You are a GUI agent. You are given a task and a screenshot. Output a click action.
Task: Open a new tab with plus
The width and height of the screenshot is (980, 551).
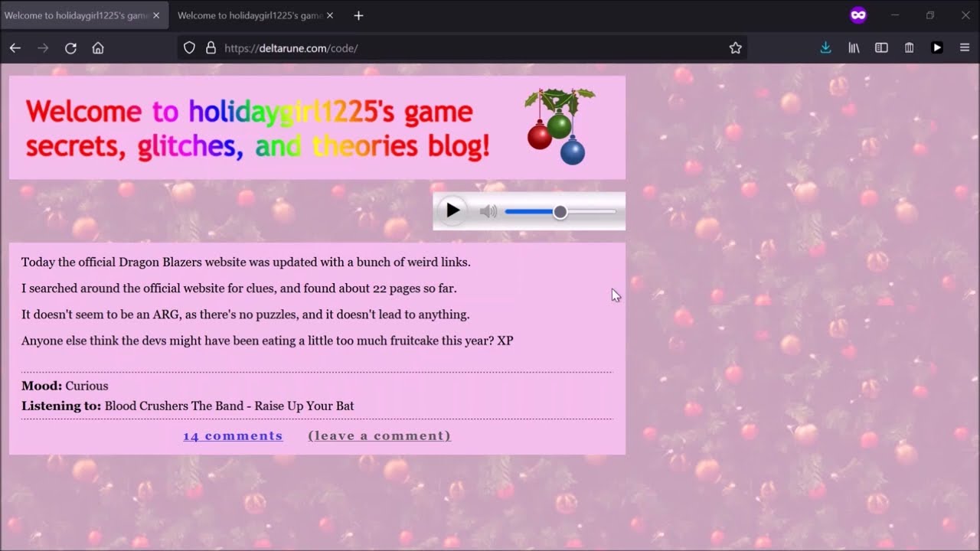click(358, 15)
